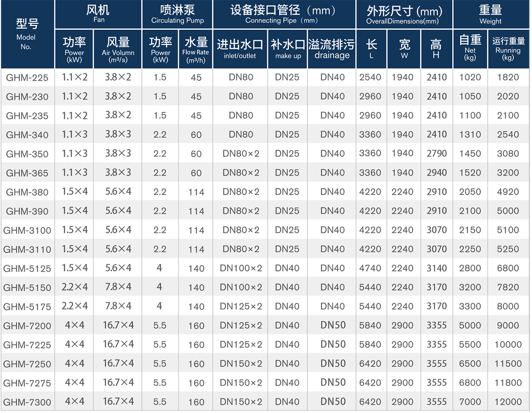Select net weight 1020 for GHM-225
532x413 pixels.
point(470,78)
